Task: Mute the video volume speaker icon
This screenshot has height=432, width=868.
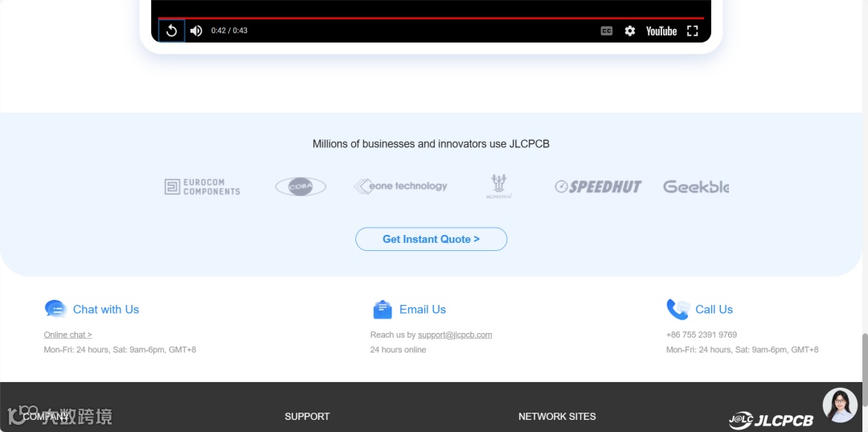Action: [x=196, y=31]
